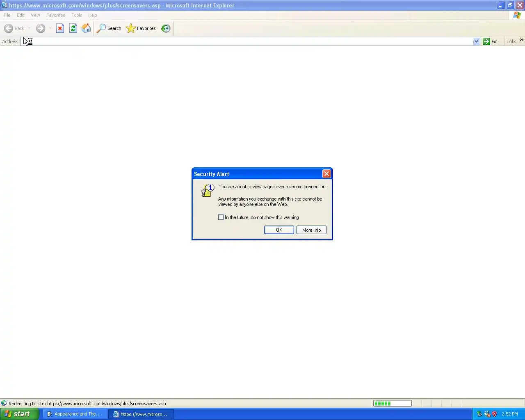The width and height of the screenshot is (525, 420).
Task: Check 'In the future, do not show this warning'
Action: click(221, 217)
